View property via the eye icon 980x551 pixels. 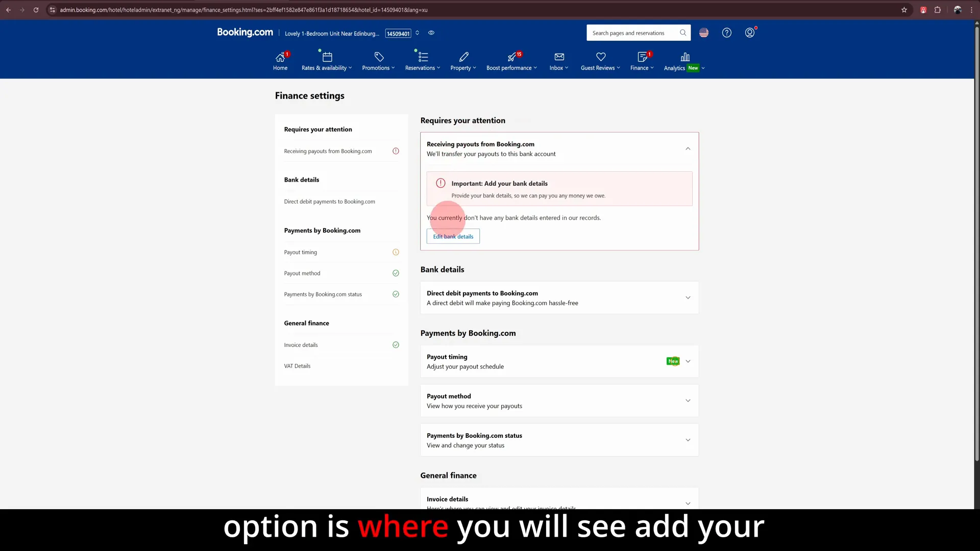[431, 33]
